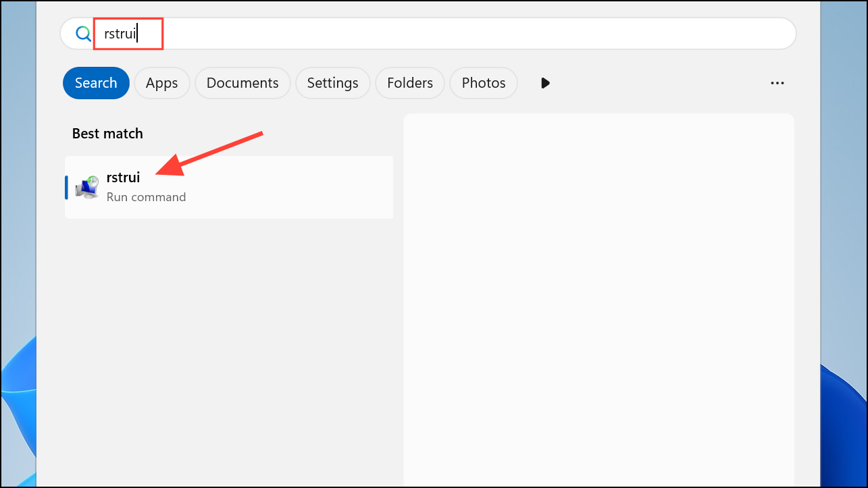The image size is (868, 488).
Task: Show more filter categories with arrow
Action: pyautogui.click(x=545, y=83)
